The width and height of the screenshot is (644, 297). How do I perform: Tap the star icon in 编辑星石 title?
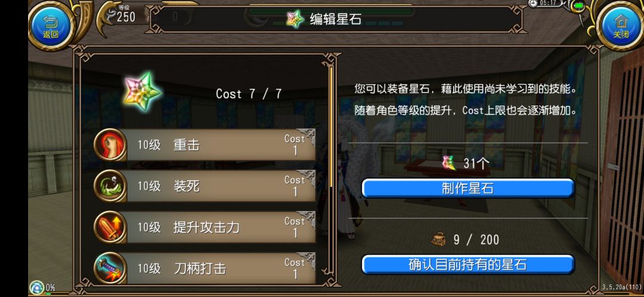(x=295, y=19)
